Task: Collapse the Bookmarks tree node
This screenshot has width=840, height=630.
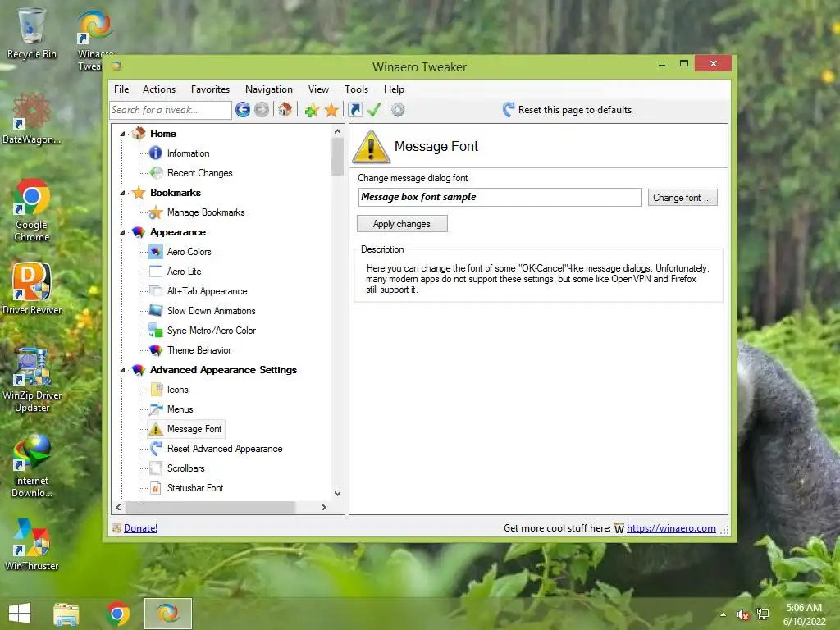Action: (x=123, y=193)
